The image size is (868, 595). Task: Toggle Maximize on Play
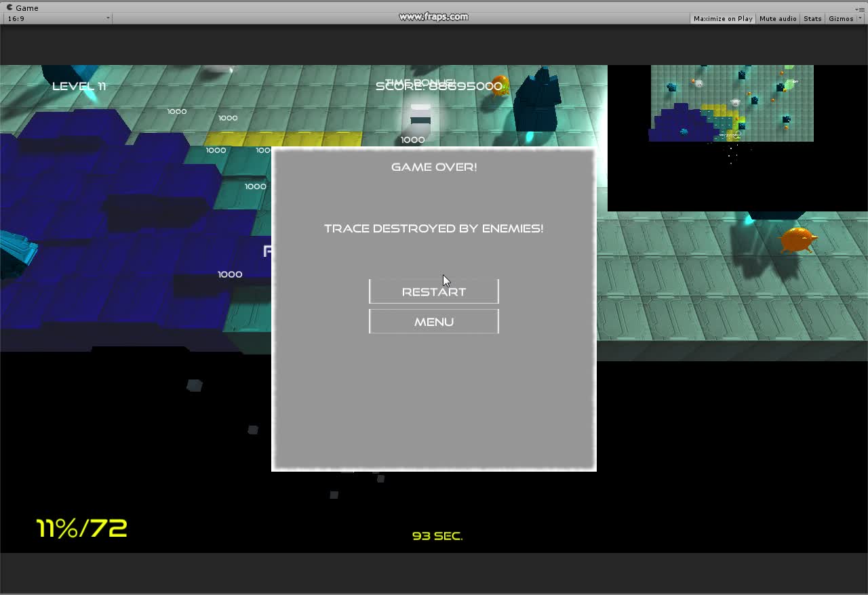coord(723,18)
